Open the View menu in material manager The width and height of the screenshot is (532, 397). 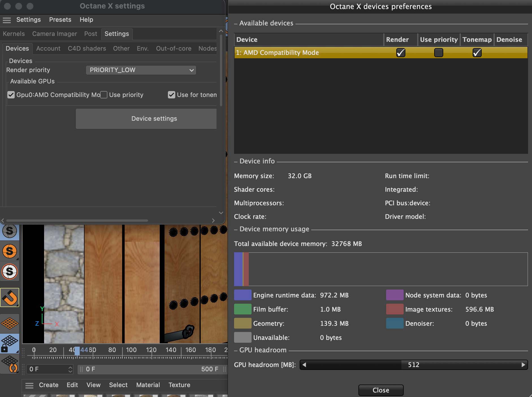click(x=93, y=385)
